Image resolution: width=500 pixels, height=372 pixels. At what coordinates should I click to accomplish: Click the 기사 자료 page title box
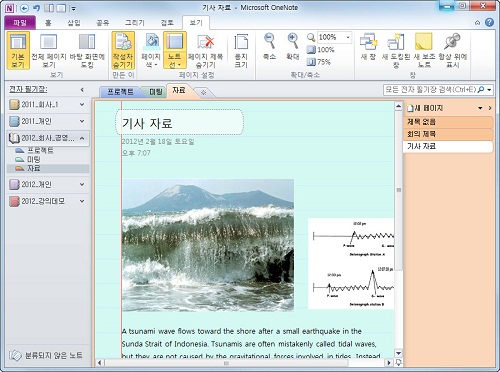[179, 122]
